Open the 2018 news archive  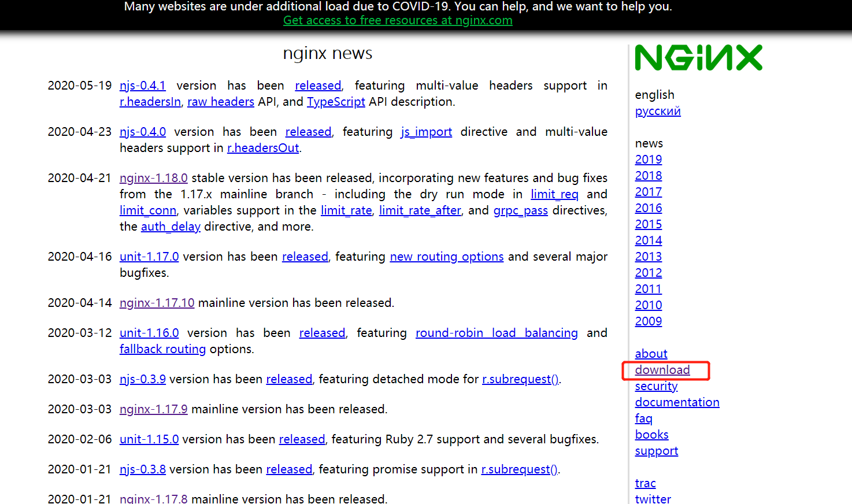pos(649,176)
